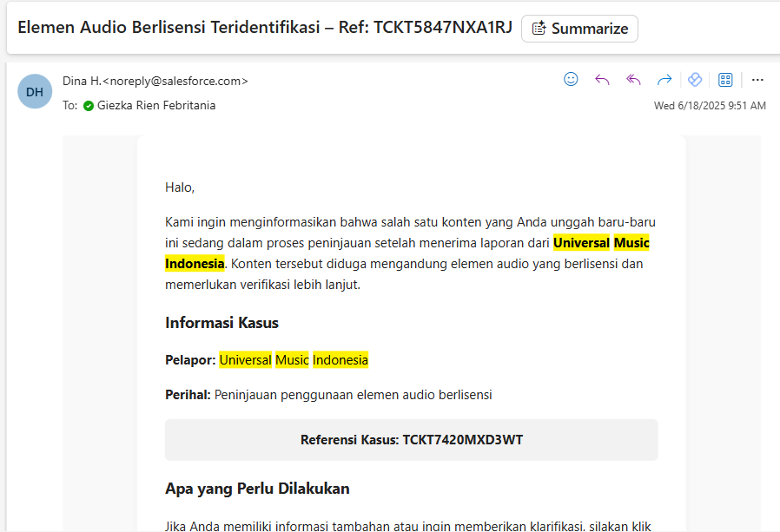Click highlighted bold word Indonesia in paragraph
Image resolution: width=780 pixels, height=532 pixels.
(195, 264)
